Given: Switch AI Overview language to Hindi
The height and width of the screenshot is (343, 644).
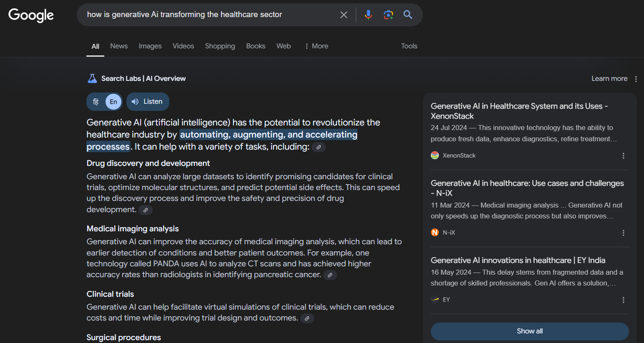Looking at the screenshot, I should [x=96, y=102].
